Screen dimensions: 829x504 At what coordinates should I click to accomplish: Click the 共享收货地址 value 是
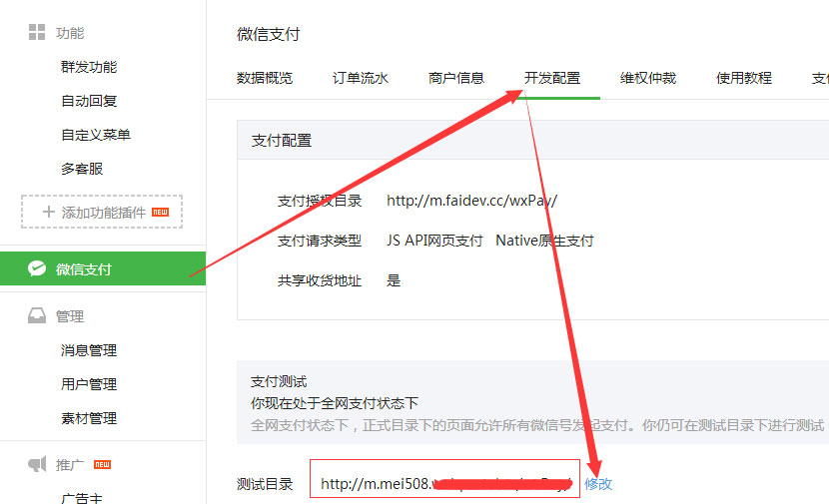(394, 280)
